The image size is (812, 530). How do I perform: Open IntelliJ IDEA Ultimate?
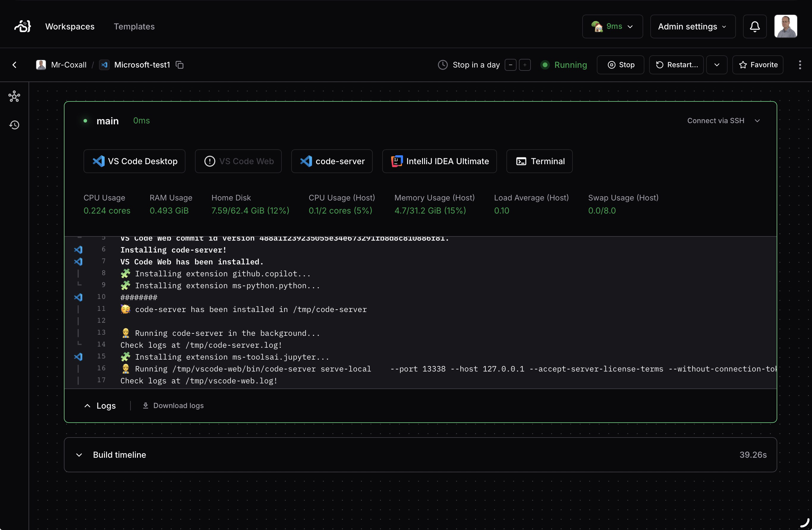point(439,161)
